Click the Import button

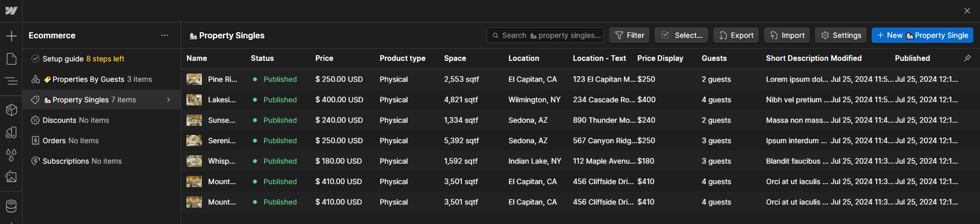click(x=787, y=35)
